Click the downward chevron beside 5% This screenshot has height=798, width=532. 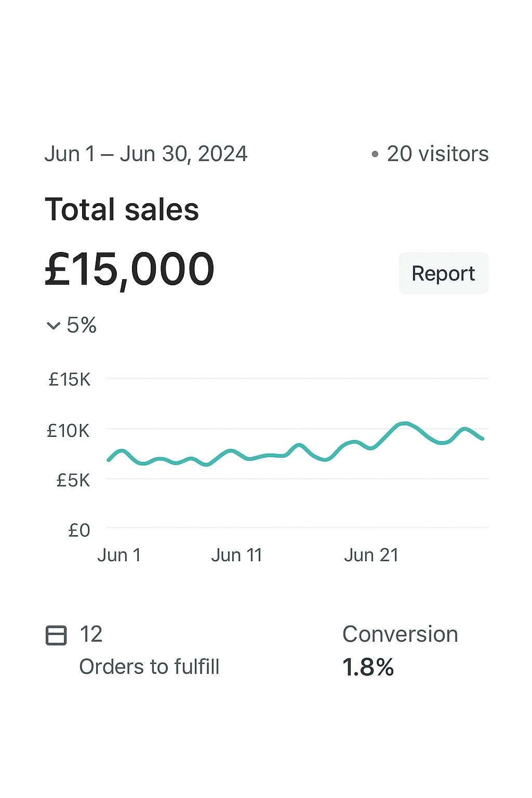54,326
